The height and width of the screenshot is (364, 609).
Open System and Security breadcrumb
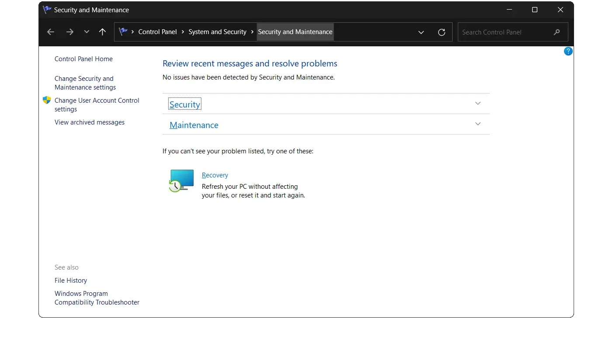pyautogui.click(x=218, y=32)
